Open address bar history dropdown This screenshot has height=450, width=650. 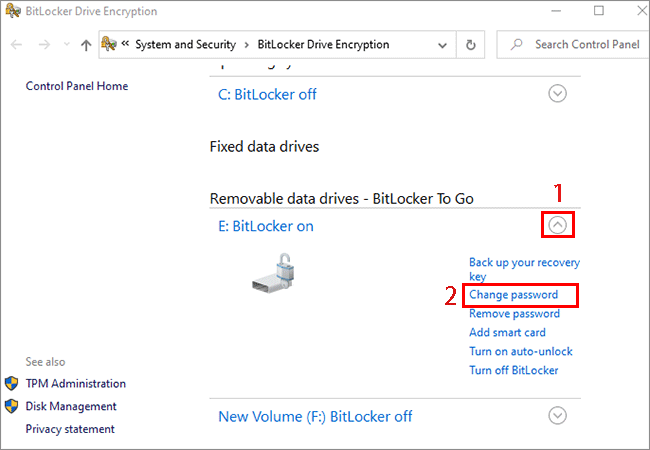[442, 45]
